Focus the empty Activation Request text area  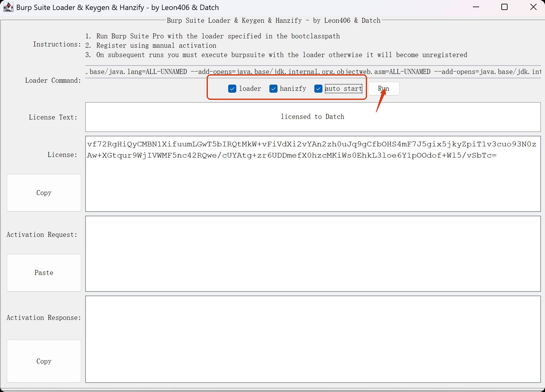[x=313, y=254]
